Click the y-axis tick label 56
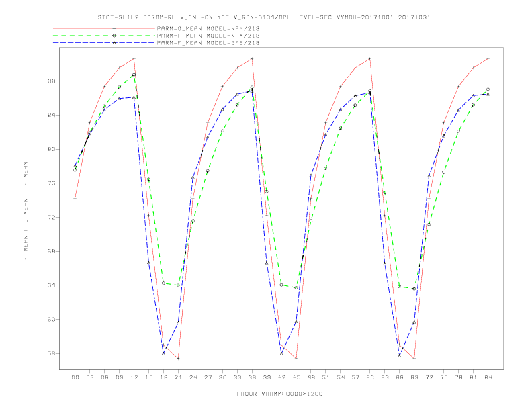The image size is (532, 411). click(x=52, y=353)
